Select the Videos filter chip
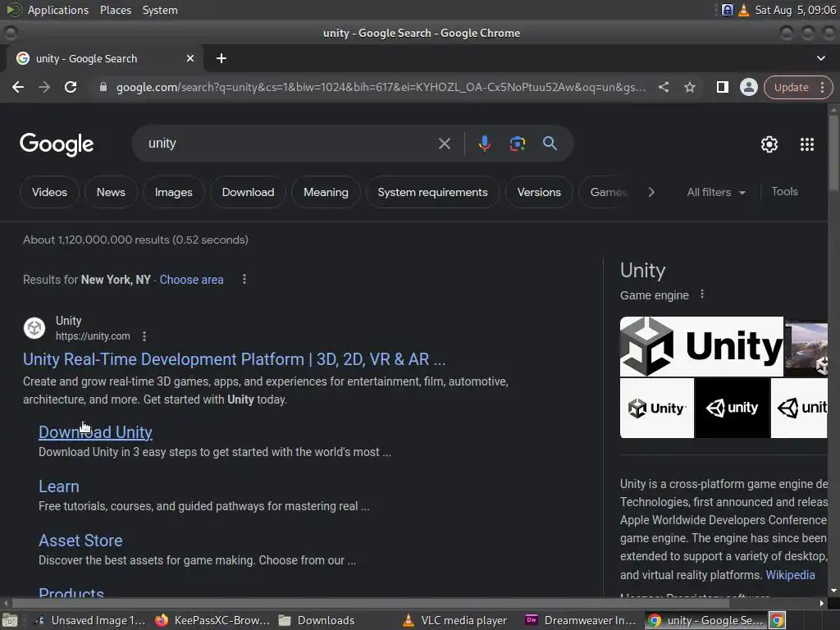 [x=49, y=192]
